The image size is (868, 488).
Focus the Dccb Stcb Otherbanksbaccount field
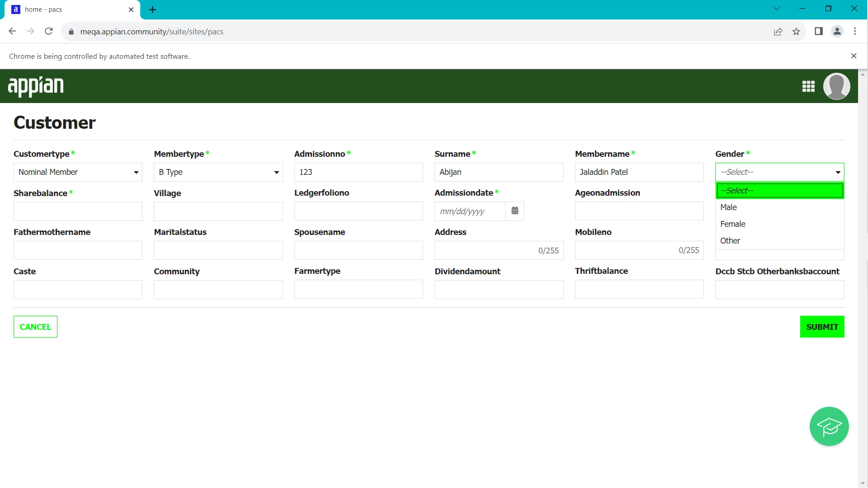(x=779, y=290)
